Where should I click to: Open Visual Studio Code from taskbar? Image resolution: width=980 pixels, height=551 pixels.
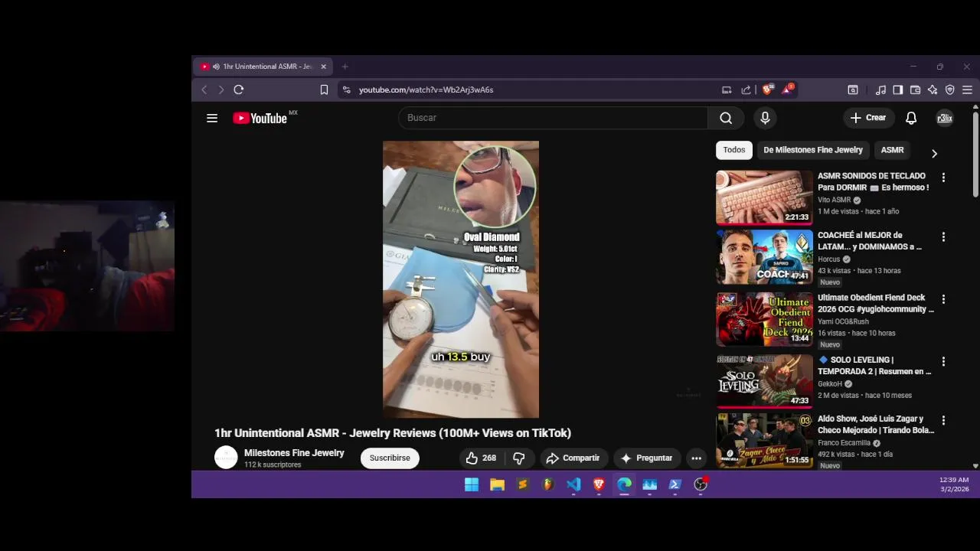[573, 484]
